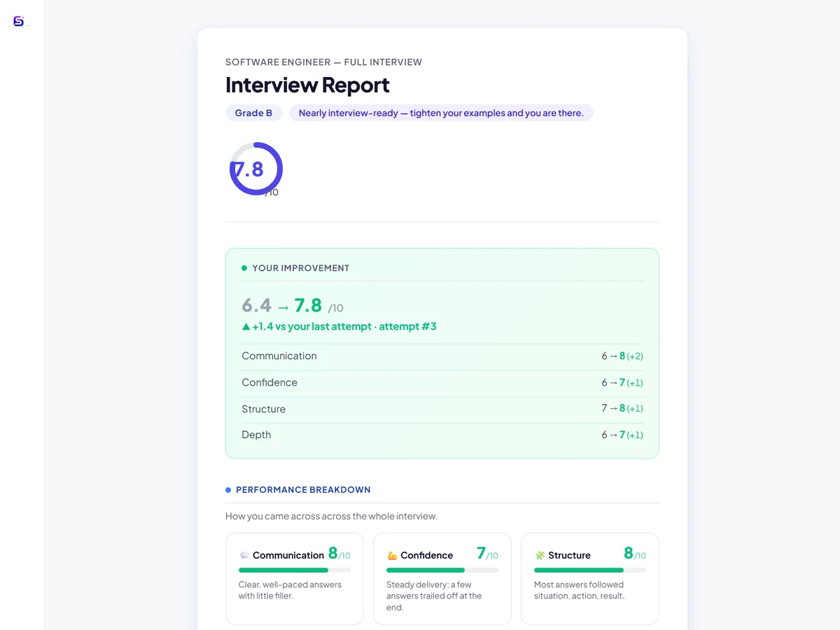Click 'Steady delivery' description text
Image resolution: width=840 pixels, height=630 pixels.
point(434,596)
